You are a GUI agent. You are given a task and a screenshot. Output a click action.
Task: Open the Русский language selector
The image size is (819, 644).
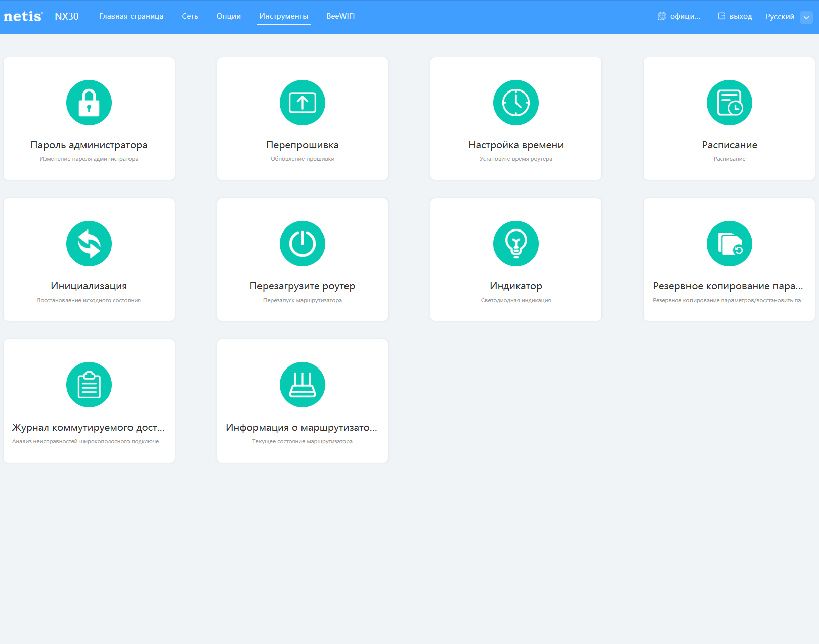click(x=780, y=17)
